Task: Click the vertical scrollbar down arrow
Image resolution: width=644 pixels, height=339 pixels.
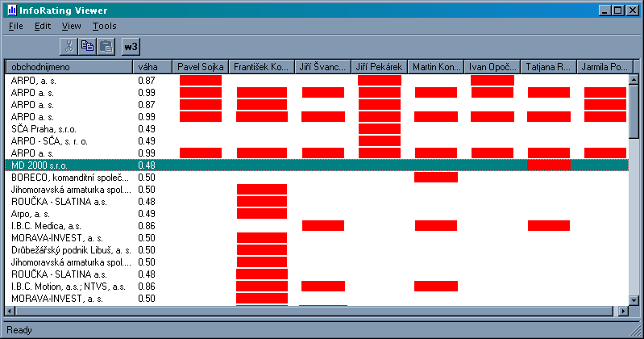Action: coord(634,297)
